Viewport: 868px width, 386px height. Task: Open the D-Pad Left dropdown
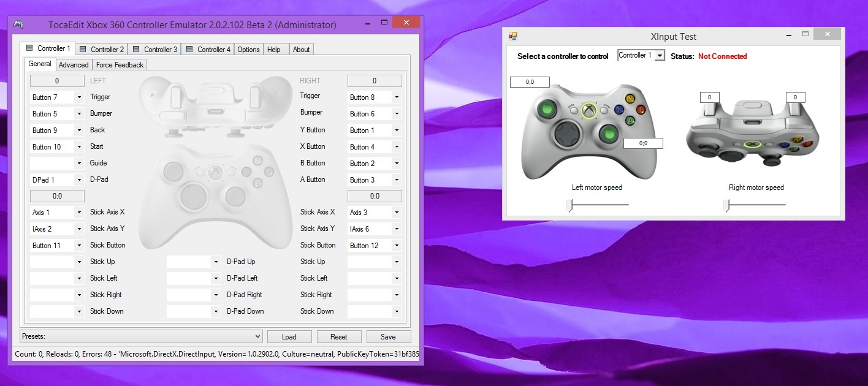194,278
